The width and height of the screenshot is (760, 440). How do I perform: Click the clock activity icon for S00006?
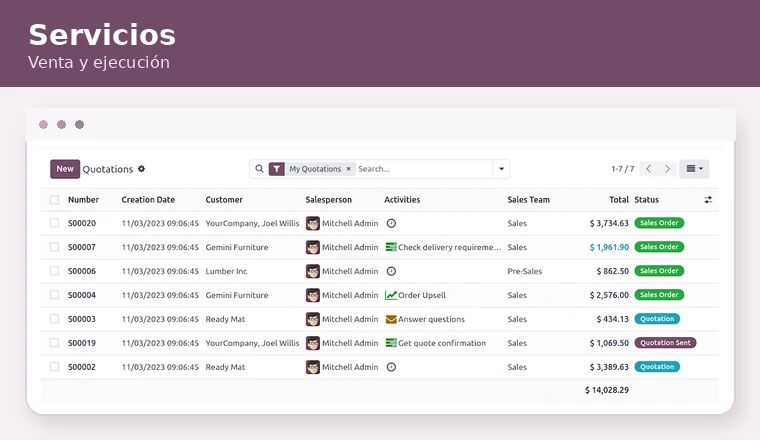tap(391, 271)
